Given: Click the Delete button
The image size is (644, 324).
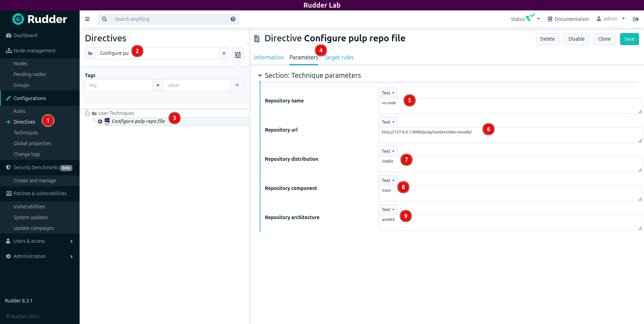Looking at the screenshot, I should [547, 39].
